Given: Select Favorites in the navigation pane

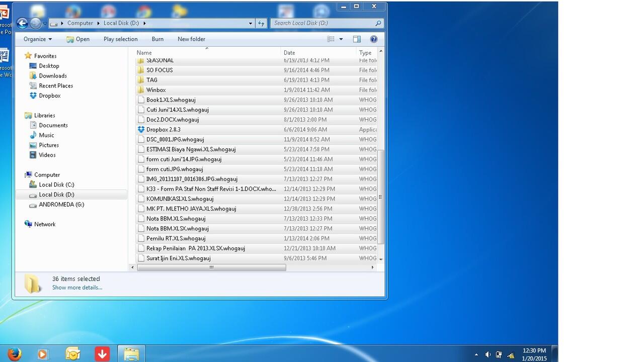Looking at the screenshot, I should [x=45, y=56].
